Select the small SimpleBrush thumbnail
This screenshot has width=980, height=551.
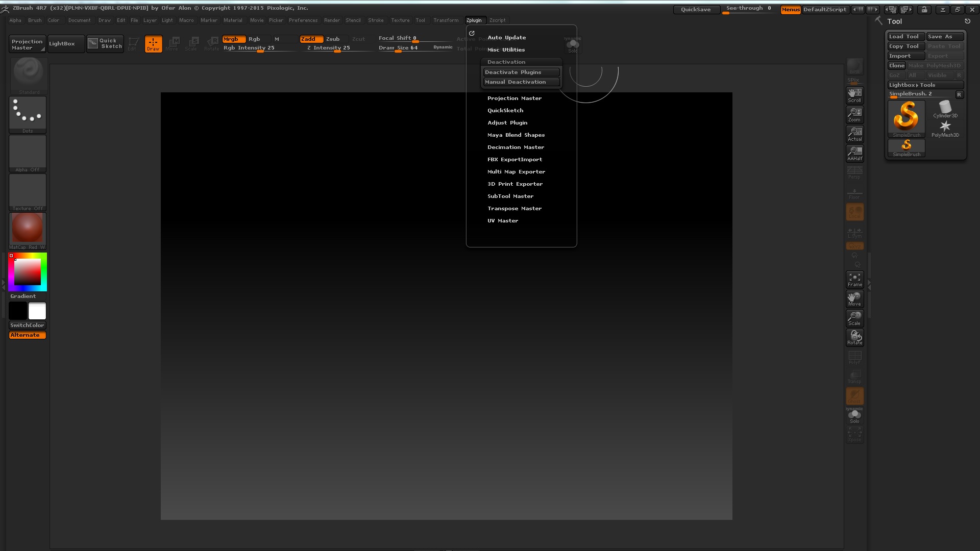click(906, 148)
